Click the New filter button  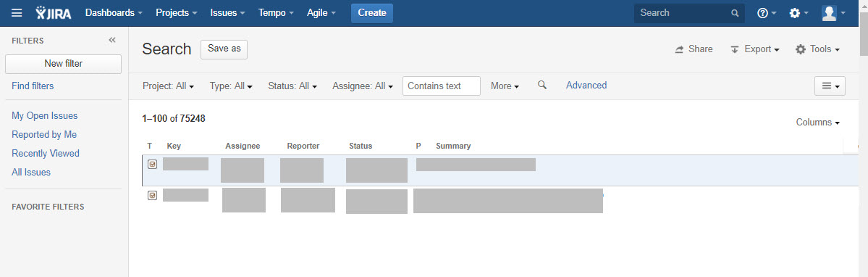point(63,64)
